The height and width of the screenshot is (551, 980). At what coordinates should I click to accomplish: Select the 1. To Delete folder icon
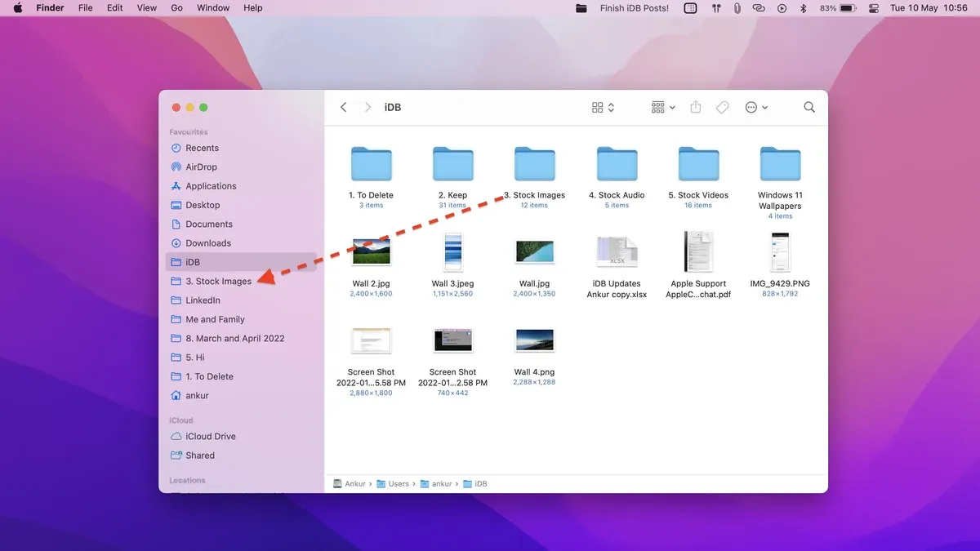(x=371, y=164)
